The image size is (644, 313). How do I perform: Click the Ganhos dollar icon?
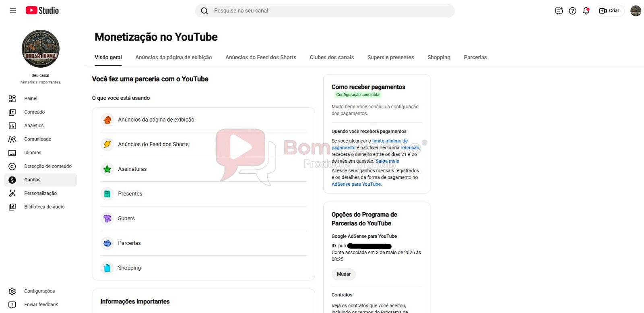pyautogui.click(x=12, y=180)
